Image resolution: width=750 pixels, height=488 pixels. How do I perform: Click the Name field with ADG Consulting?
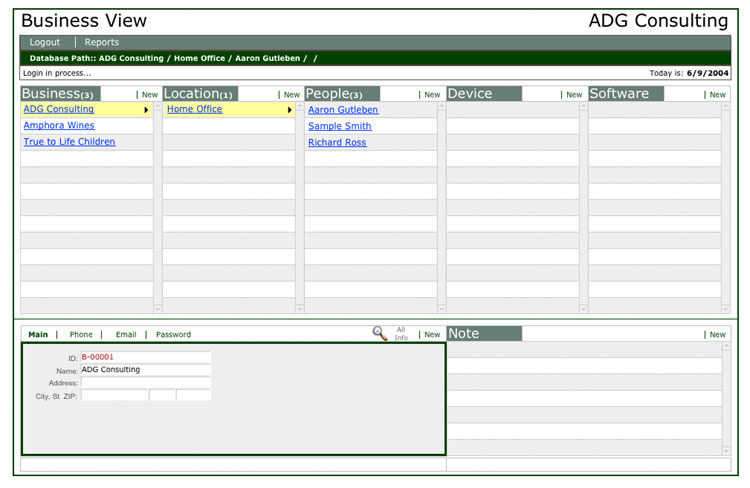(x=146, y=369)
